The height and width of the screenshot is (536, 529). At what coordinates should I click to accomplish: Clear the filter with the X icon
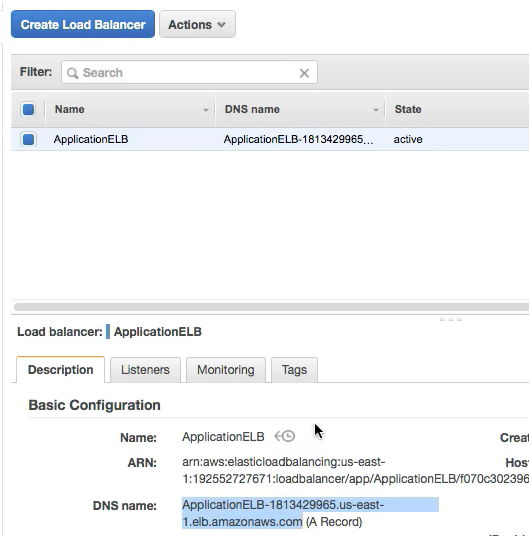point(304,73)
